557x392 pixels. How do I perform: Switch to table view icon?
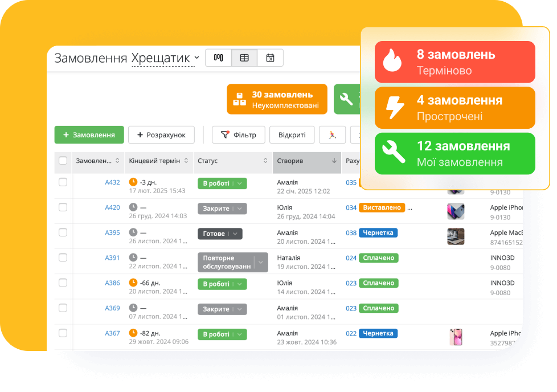click(x=244, y=58)
